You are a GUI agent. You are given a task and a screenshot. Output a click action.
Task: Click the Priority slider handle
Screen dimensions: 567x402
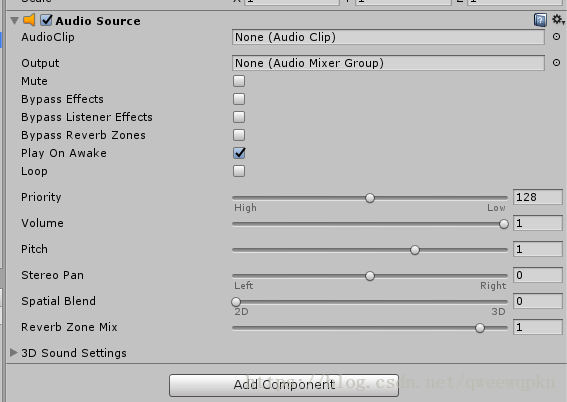pyautogui.click(x=370, y=198)
